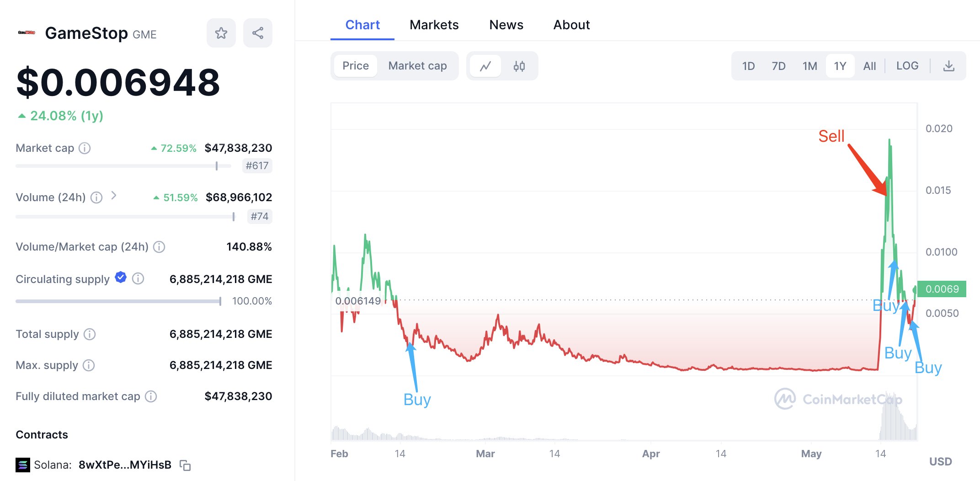Expand the Volume (24h) chevron arrow
Viewport: 980px width, 481px height.
click(114, 196)
